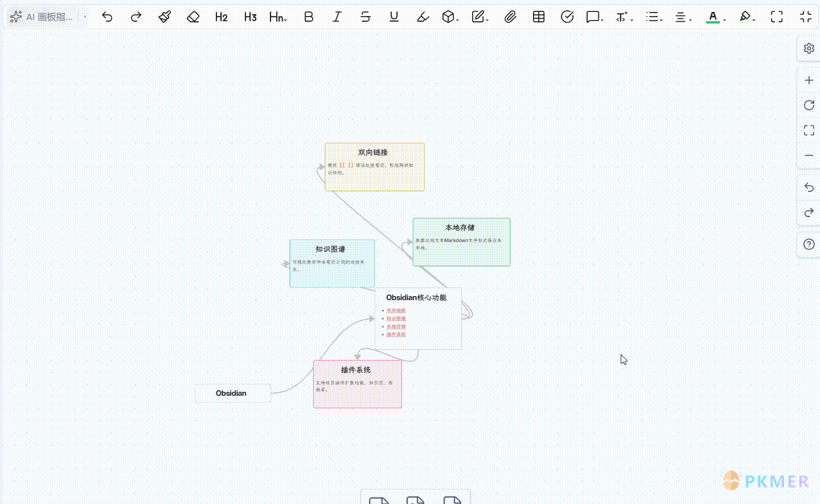Undo canvas action in right sidebar
The height and width of the screenshot is (504, 820).
click(x=809, y=187)
